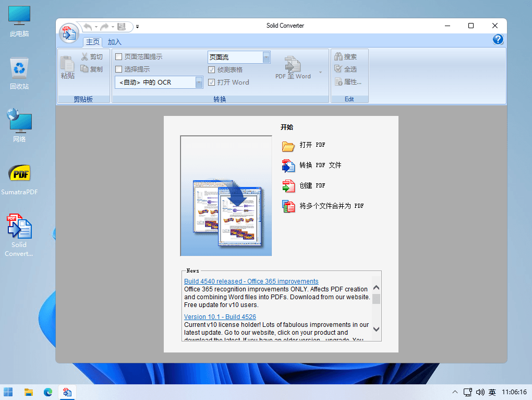Click the PDF 至 Word convert icon
This screenshot has height=400, width=532.
293,64
